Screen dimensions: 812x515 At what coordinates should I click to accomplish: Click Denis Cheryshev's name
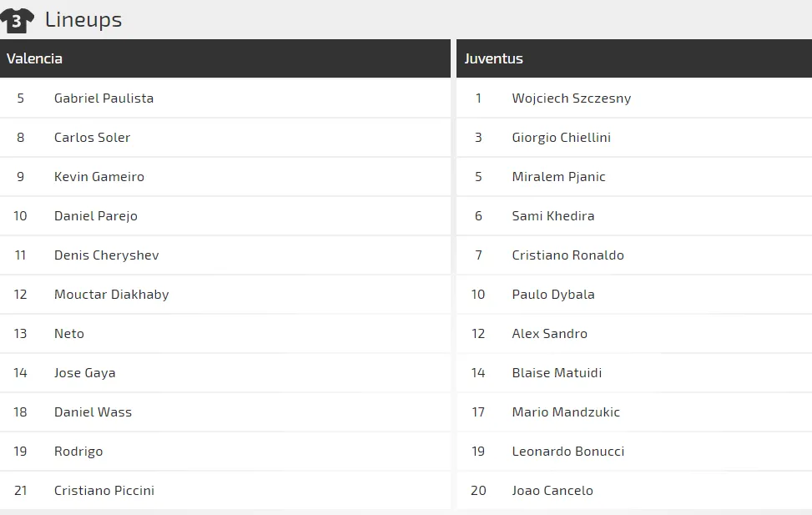point(106,255)
